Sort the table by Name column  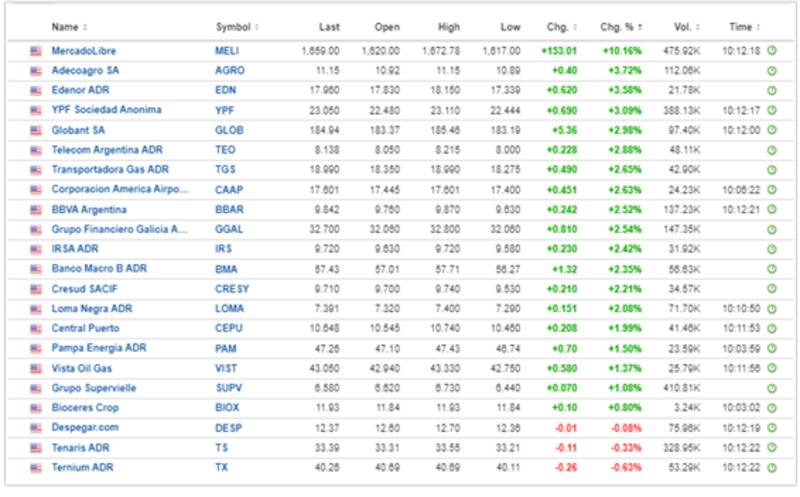[68, 27]
